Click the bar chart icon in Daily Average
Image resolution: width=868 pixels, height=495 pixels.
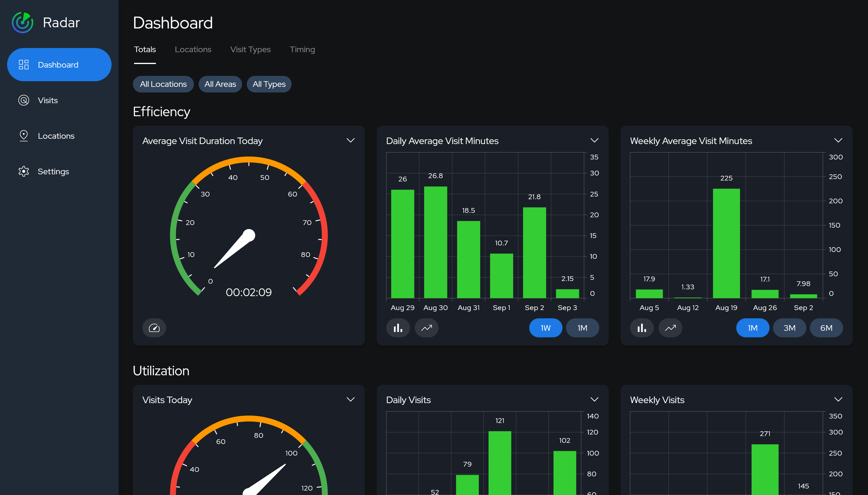pyautogui.click(x=398, y=328)
